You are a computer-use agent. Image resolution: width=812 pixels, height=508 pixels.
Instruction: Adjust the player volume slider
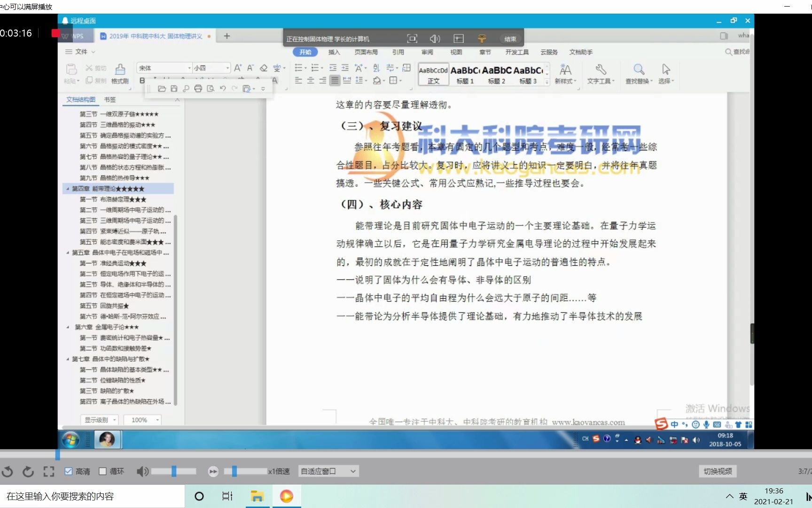pos(174,471)
